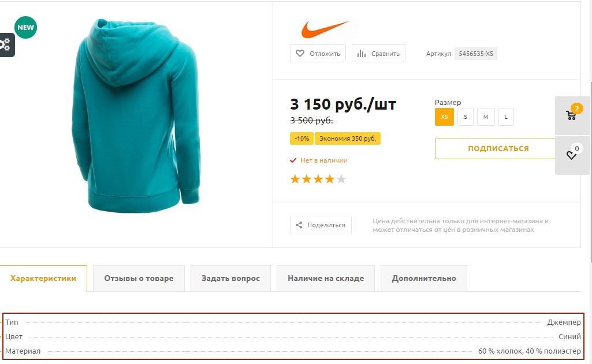Viewport: 592px width, 364px height.
Task: Click the hoodie product image
Action: 136,115
